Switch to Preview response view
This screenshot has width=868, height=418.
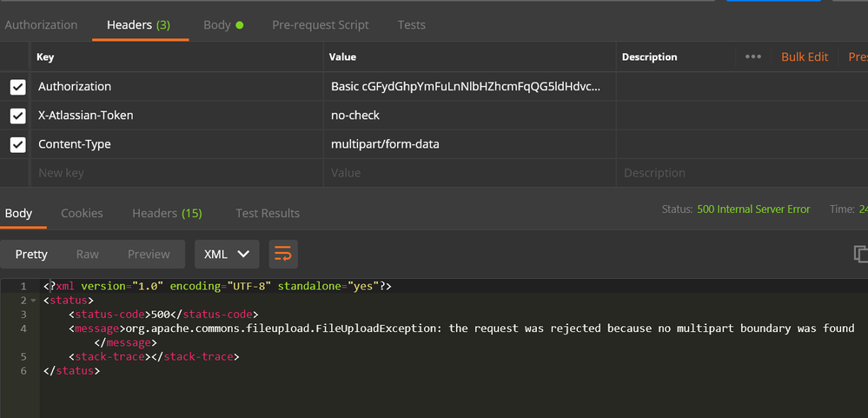click(x=149, y=254)
